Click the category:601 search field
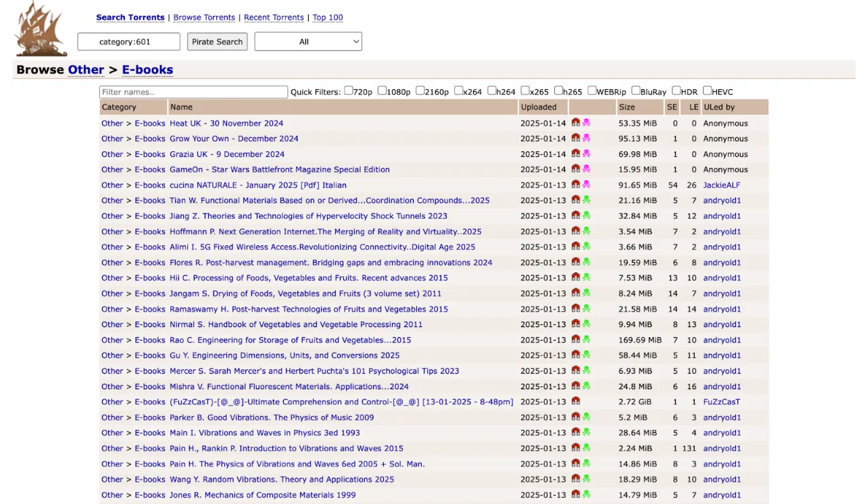The image size is (865, 504). (x=129, y=41)
